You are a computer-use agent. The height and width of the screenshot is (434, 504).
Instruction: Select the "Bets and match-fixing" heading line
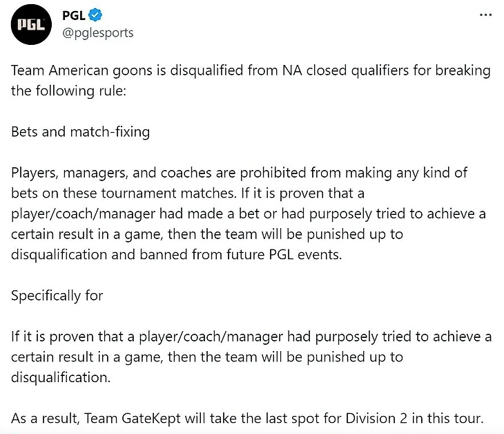tap(80, 131)
